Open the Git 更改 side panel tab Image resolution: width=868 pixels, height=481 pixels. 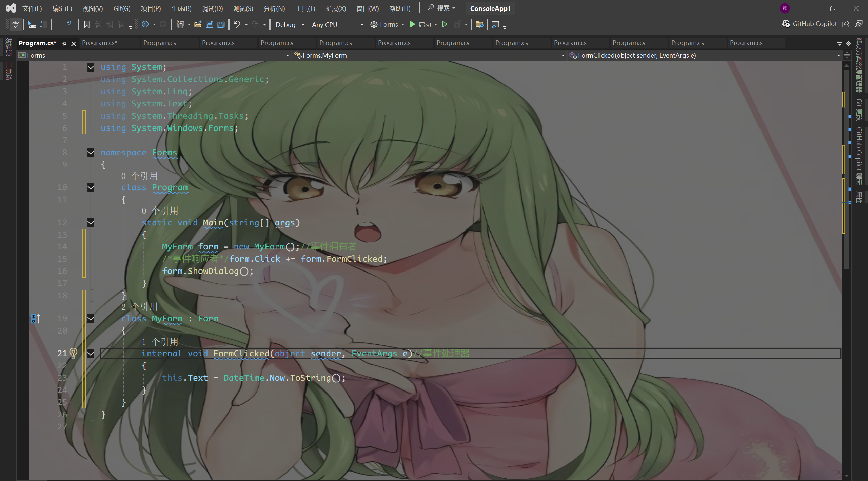[x=859, y=109]
